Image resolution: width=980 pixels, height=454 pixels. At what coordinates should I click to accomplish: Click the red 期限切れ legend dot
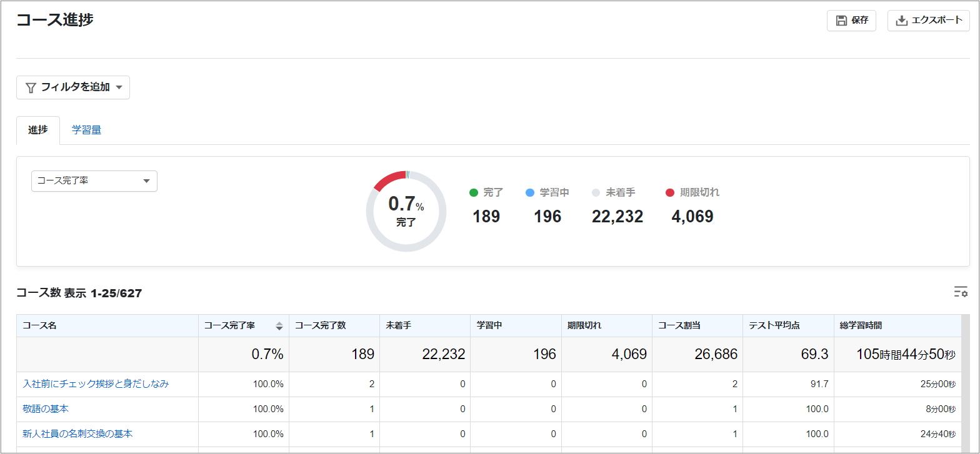pos(670,192)
